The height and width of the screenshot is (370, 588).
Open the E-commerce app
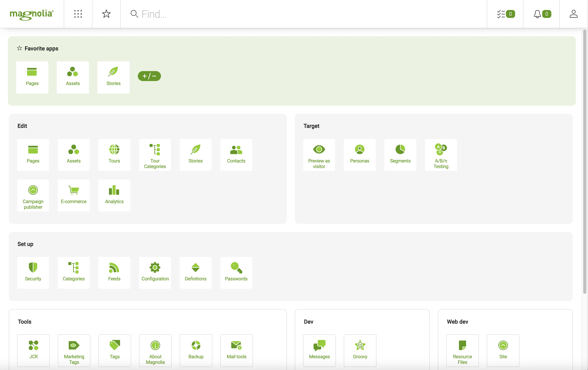(73, 195)
